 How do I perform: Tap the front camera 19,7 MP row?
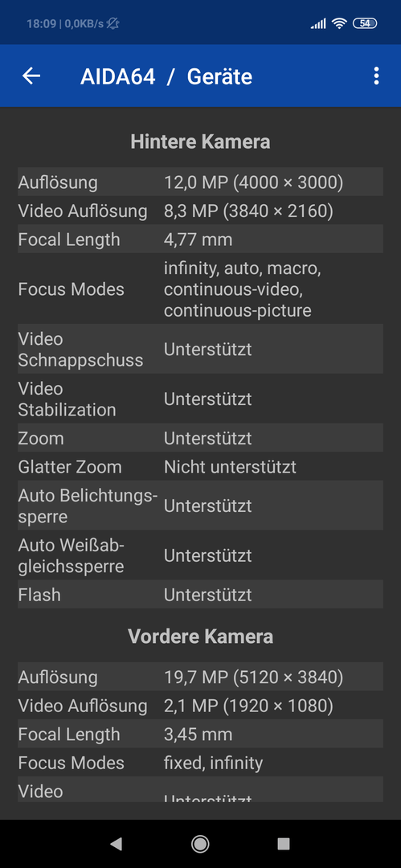pyautogui.click(x=201, y=677)
